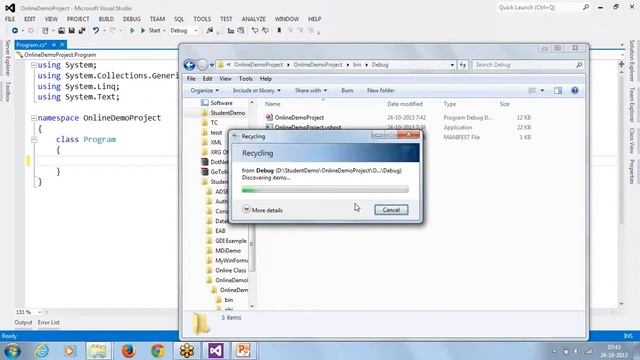Screen dimensions: 640x360
Task: Open the Debug configuration dropdown
Action: click(x=184, y=31)
